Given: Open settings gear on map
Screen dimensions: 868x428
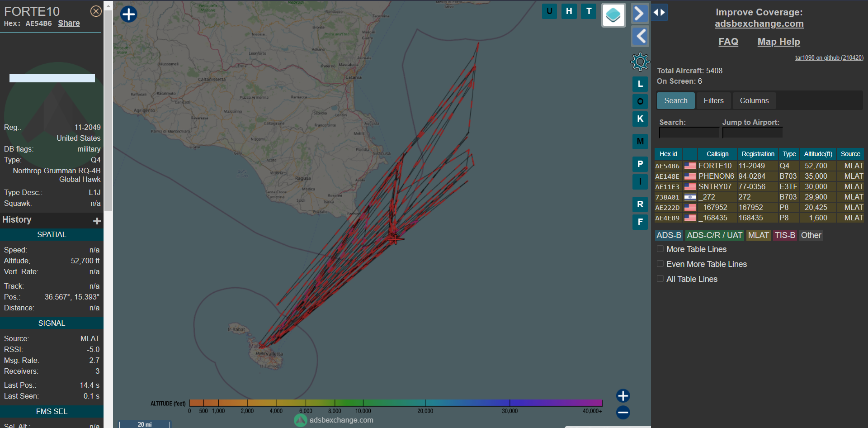Looking at the screenshot, I should [640, 62].
